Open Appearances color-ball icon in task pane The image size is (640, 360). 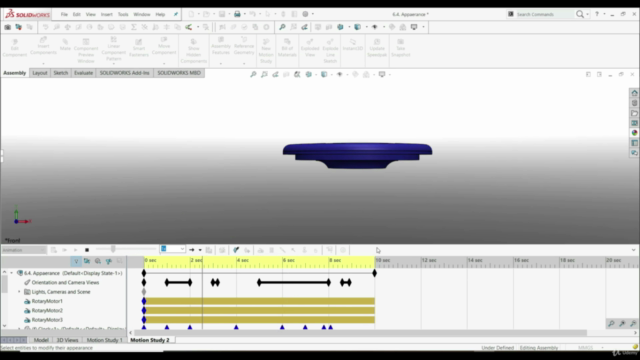click(634, 133)
